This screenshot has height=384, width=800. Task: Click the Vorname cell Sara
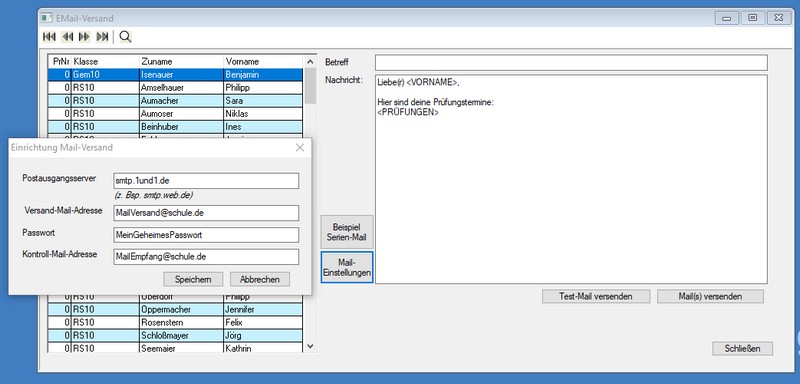(x=263, y=100)
